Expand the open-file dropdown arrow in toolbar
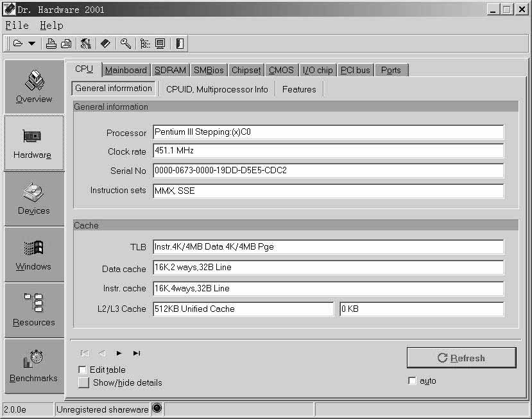The width and height of the screenshot is (532, 419). click(31, 44)
